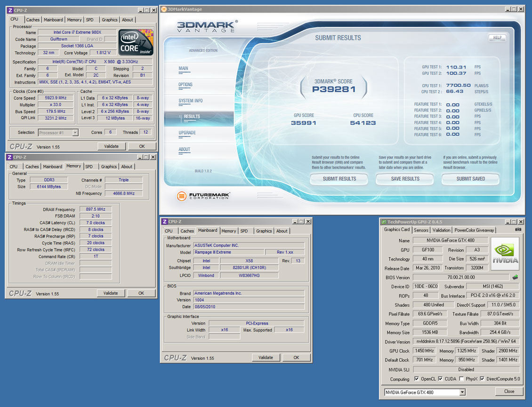This screenshot has height=407, width=532.
Task: Toggle the OpenCL checkbox
Action: (x=416, y=379)
